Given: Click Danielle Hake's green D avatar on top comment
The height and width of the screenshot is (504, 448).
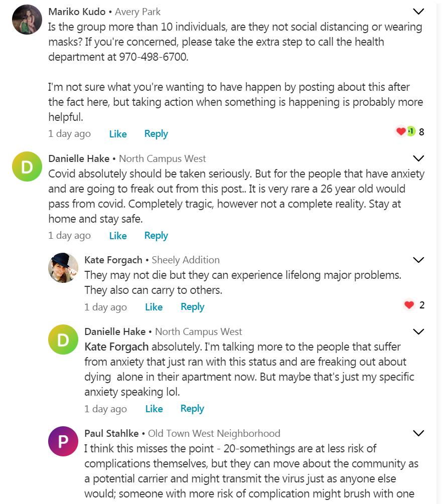Looking at the screenshot, I should click(27, 166).
